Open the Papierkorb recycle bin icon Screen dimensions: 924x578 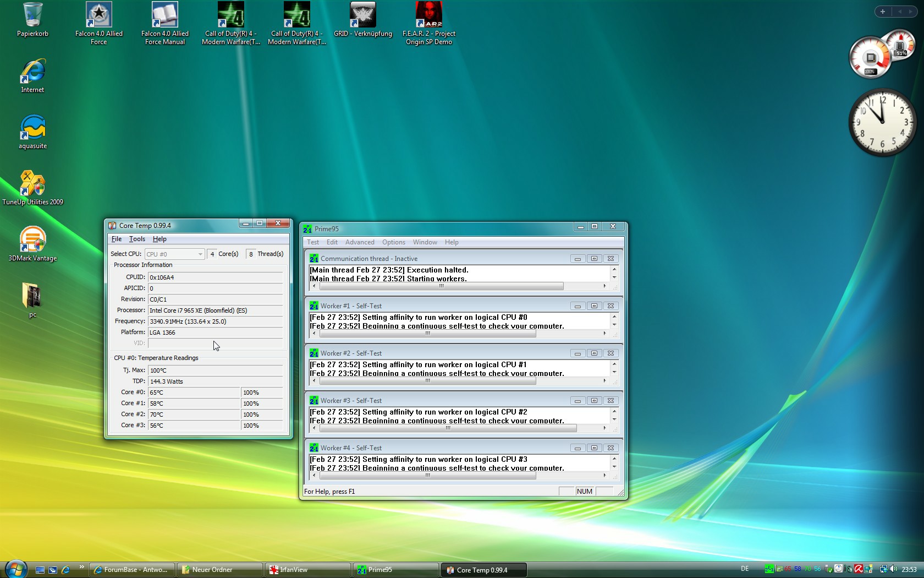[x=32, y=20]
